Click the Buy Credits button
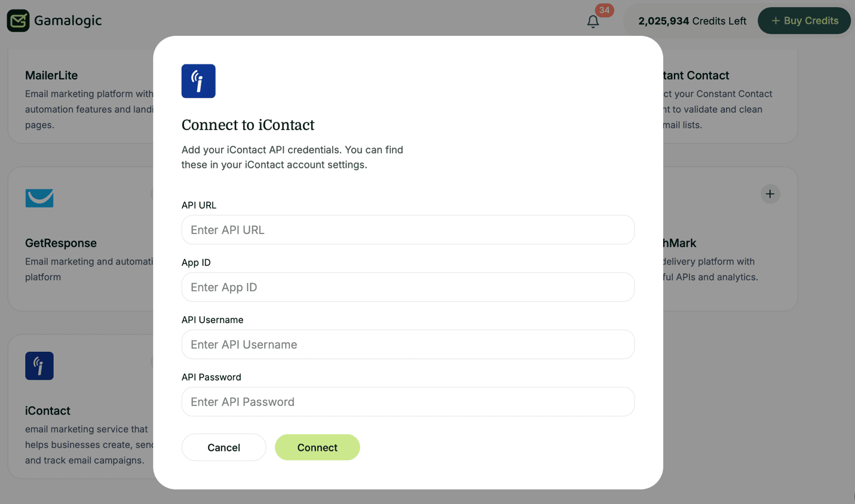Image resolution: width=855 pixels, height=504 pixels. [804, 20]
